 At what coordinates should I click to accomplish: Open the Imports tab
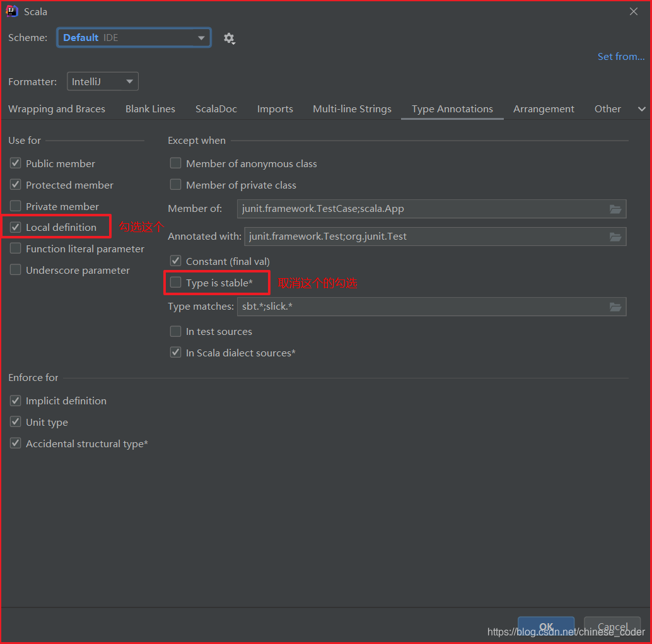pyautogui.click(x=275, y=109)
